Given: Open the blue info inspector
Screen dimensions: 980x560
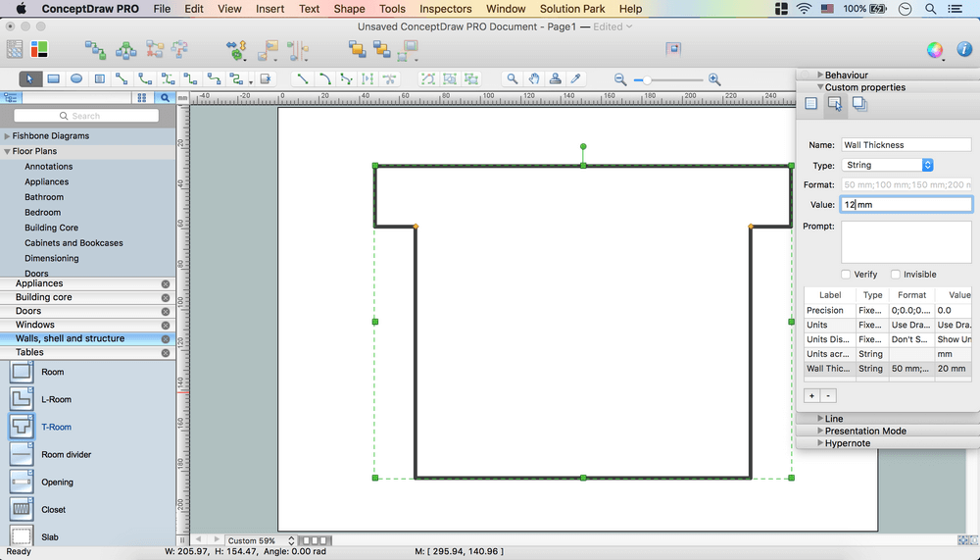Looking at the screenshot, I should click(x=963, y=49).
